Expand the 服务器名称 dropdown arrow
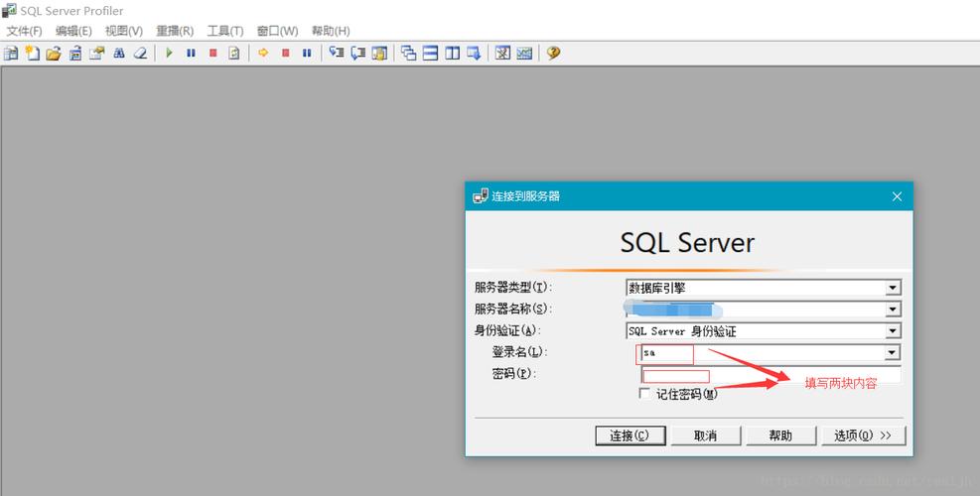Screen dimensions: 980x496 pyautogui.click(x=894, y=310)
